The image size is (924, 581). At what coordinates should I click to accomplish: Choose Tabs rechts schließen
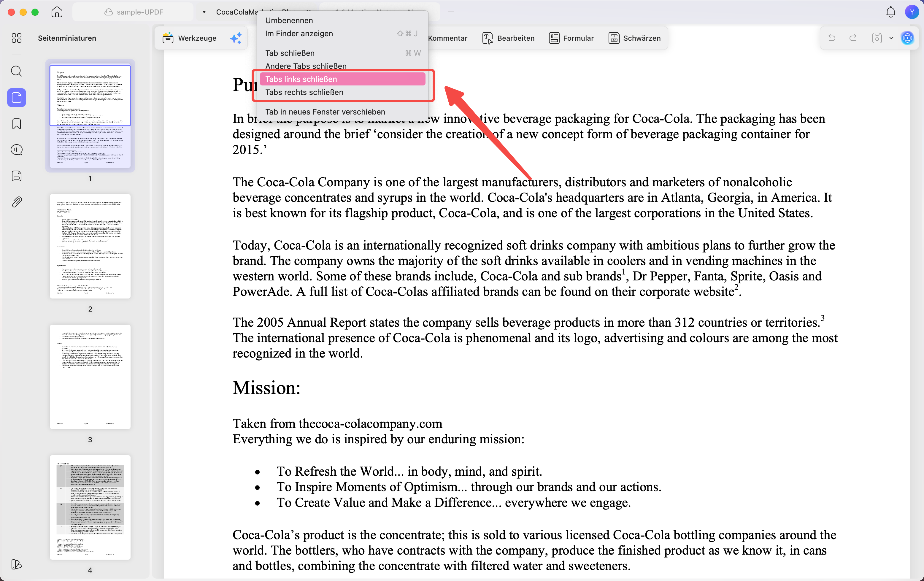[342, 92]
